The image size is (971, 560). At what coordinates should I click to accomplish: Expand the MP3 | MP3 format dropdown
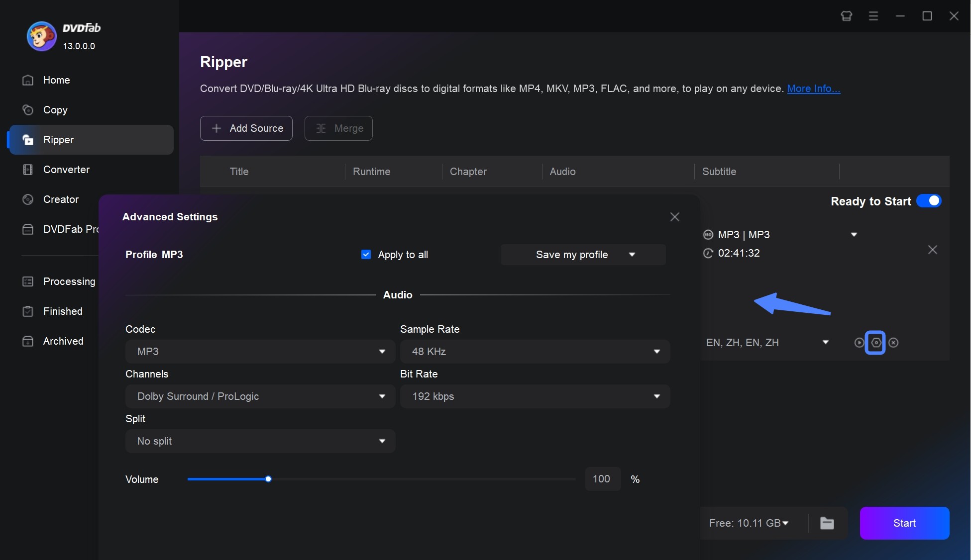coord(853,234)
